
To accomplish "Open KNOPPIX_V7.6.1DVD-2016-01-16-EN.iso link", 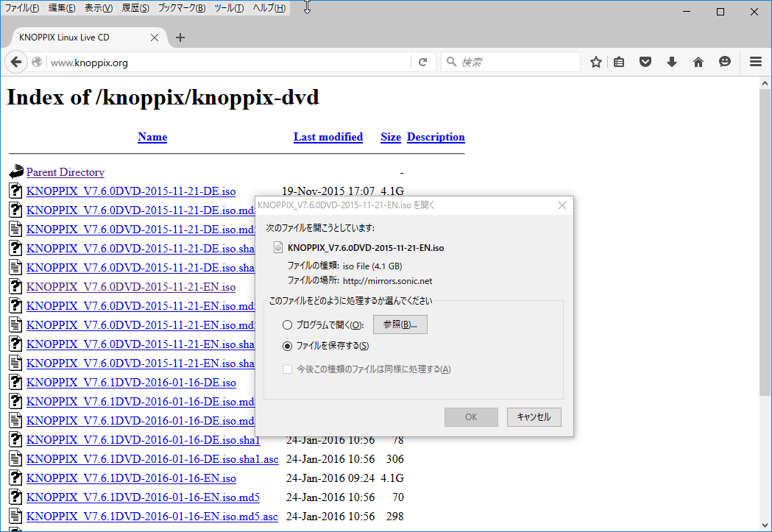I will tap(132, 478).
